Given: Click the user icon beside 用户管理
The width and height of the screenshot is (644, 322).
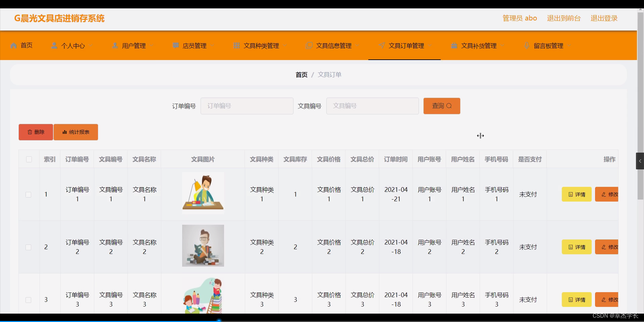Looking at the screenshot, I should pos(115,46).
